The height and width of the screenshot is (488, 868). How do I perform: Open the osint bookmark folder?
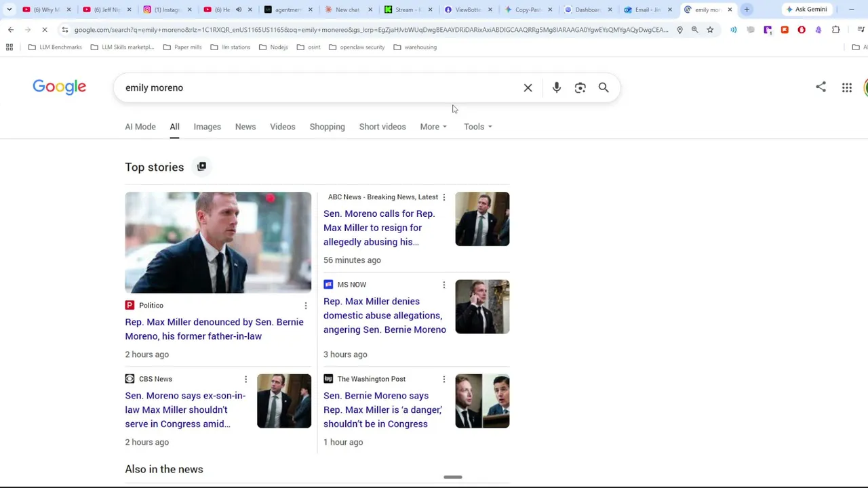click(x=309, y=47)
